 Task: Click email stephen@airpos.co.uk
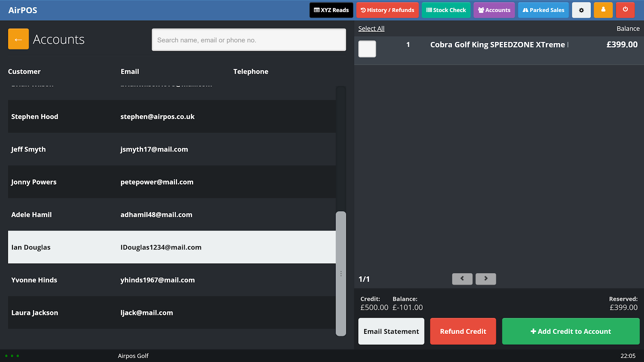[x=157, y=117]
